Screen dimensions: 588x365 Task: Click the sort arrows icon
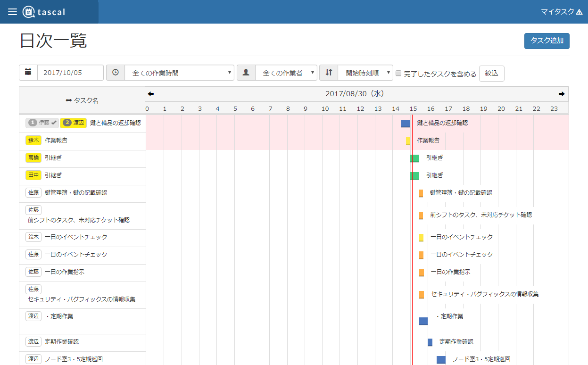pos(329,73)
